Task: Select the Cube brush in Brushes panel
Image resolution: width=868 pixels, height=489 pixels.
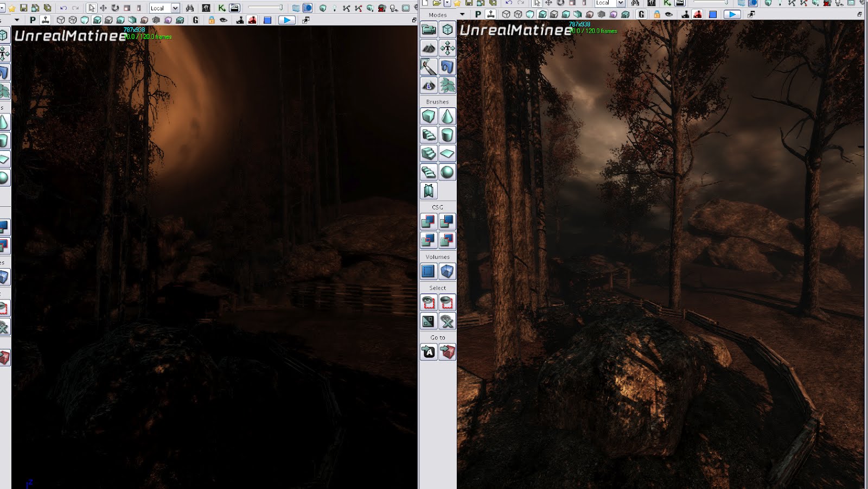Action: 429,116
